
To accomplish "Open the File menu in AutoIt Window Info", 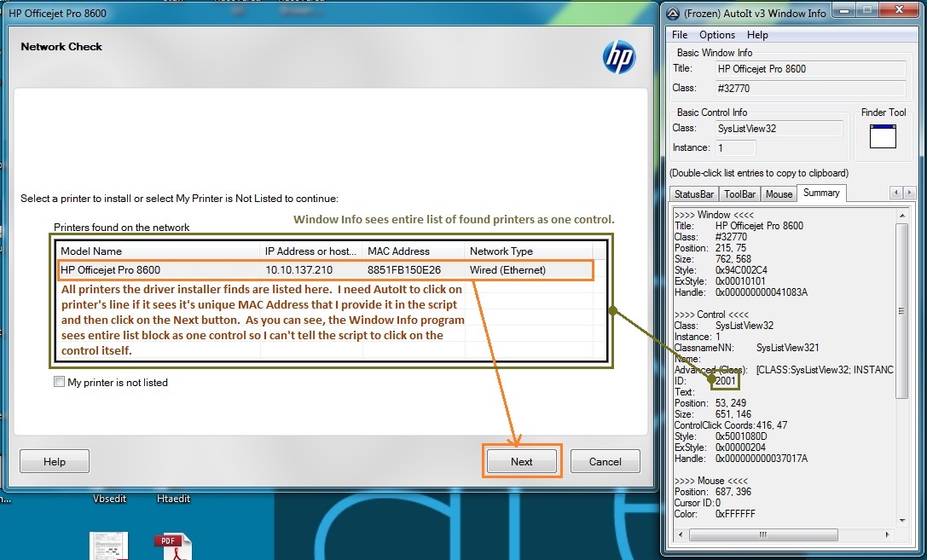I will point(680,35).
